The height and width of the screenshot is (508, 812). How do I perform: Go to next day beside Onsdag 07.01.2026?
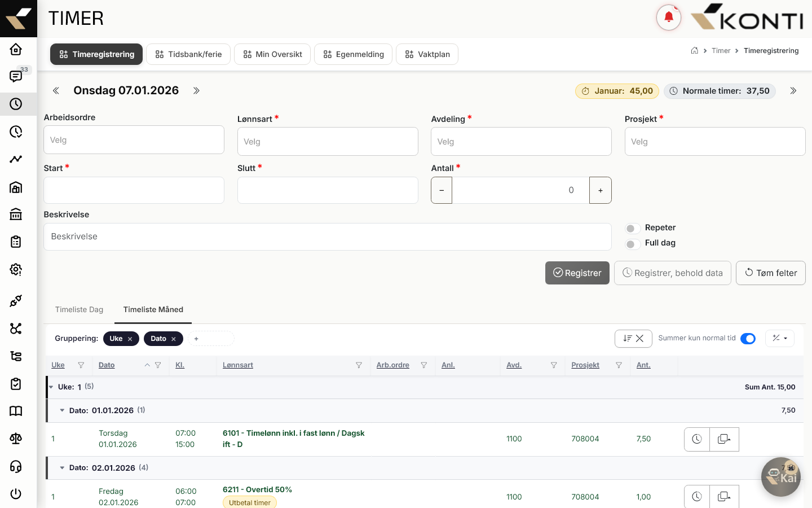pos(196,90)
